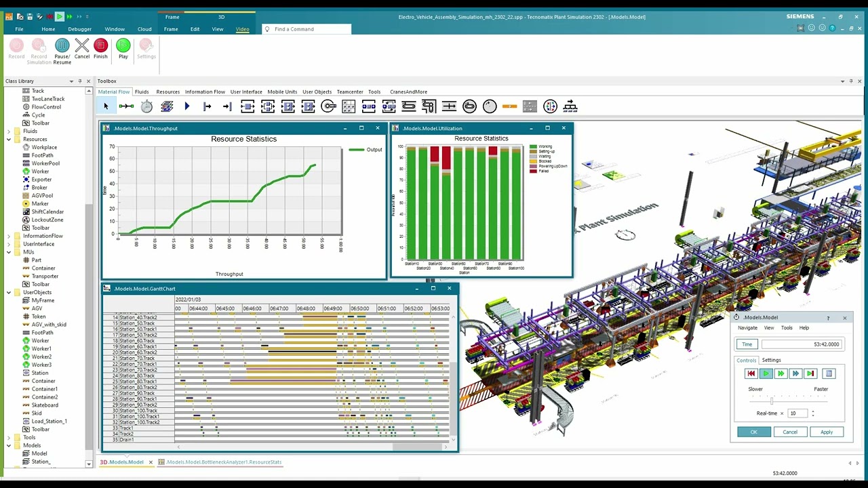Expand the InformationFlow folder in Class Library
Image resolution: width=868 pixels, height=488 pixels.
9,236
